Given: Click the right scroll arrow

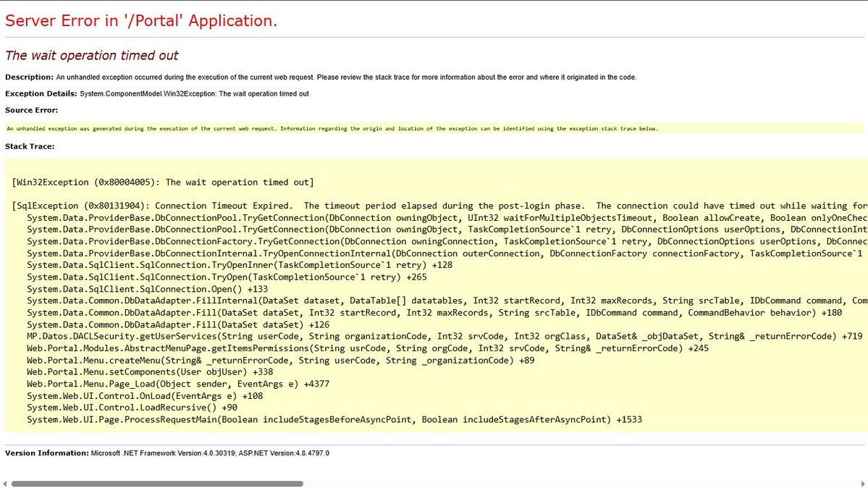Looking at the screenshot, I should pyautogui.click(x=863, y=484).
